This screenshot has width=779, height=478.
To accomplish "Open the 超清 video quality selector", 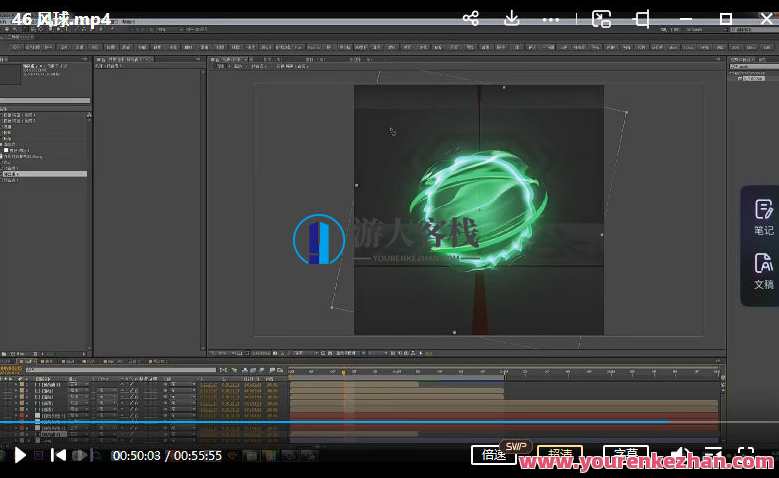I will click(x=560, y=455).
